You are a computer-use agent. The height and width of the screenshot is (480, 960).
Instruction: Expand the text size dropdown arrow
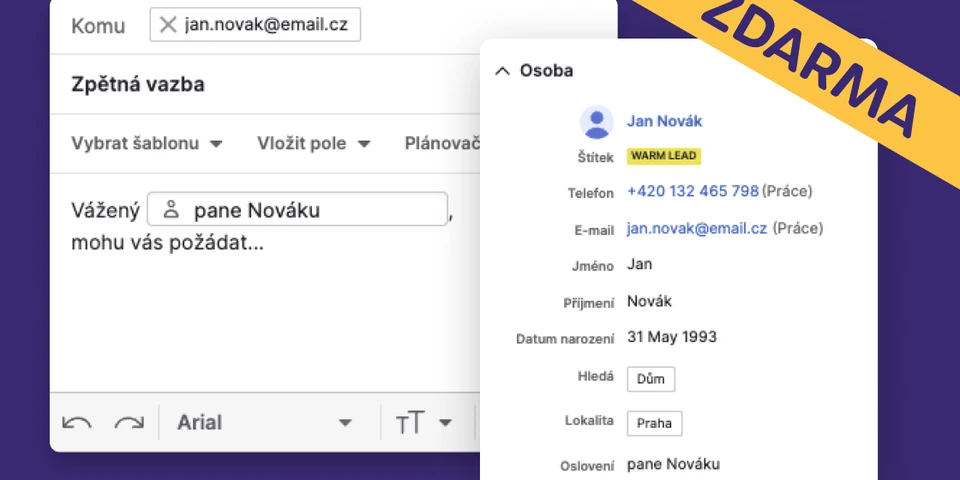pos(445,423)
